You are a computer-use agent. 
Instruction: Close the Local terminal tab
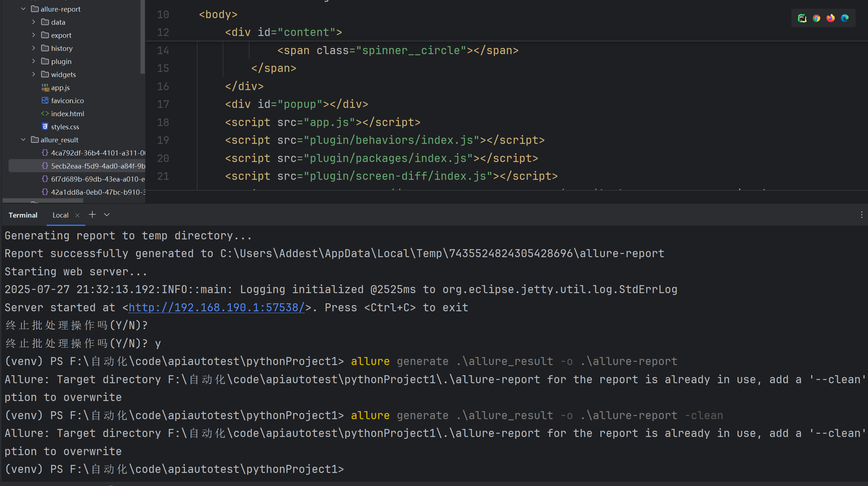77,215
